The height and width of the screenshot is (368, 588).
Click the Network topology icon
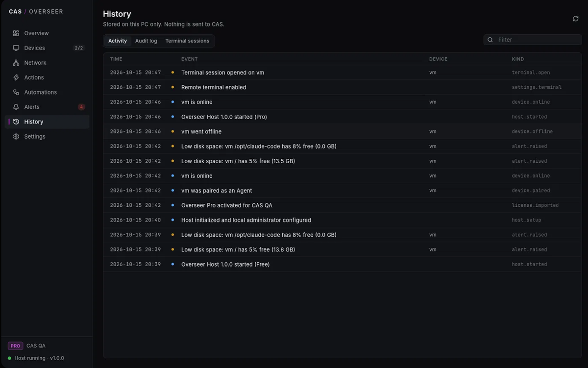tap(16, 63)
